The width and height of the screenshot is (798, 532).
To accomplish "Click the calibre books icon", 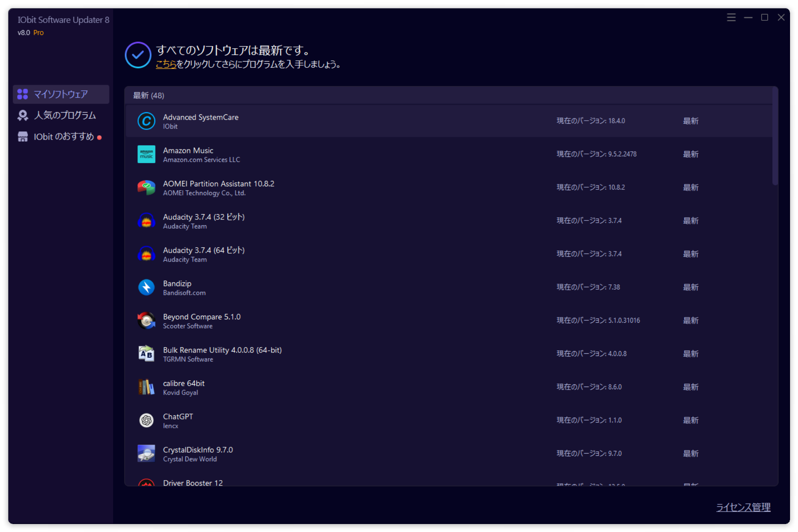I will (x=146, y=387).
